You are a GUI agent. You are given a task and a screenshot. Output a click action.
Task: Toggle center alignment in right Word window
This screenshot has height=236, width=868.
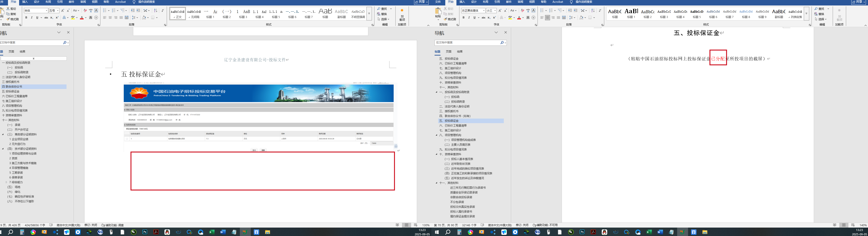pyautogui.click(x=548, y=18)
